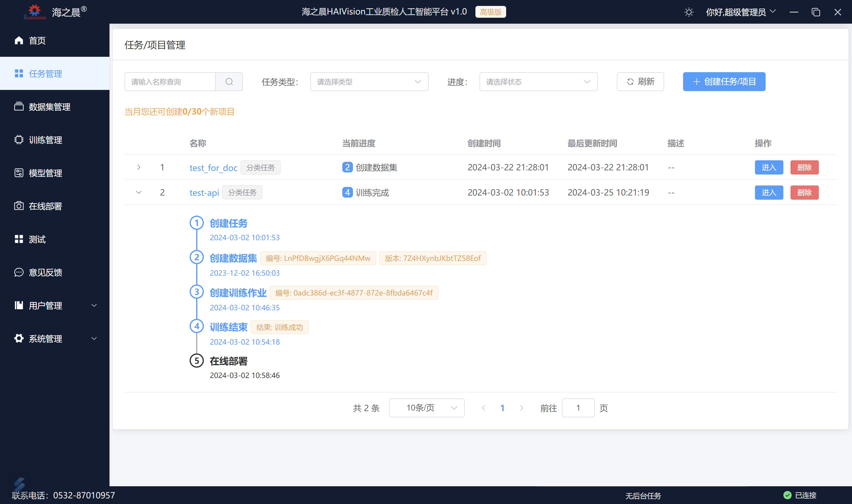Click the next page navigation arrow
The image size is (852, 504).
coord(521,408)
